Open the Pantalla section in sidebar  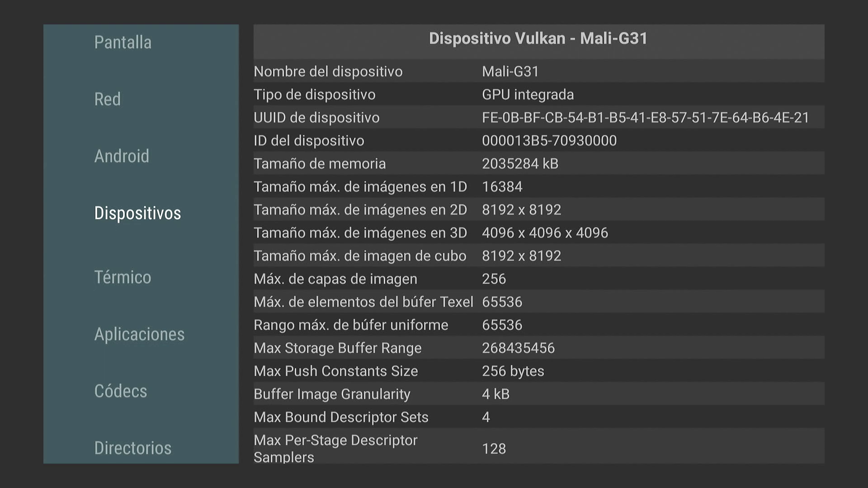123,42
